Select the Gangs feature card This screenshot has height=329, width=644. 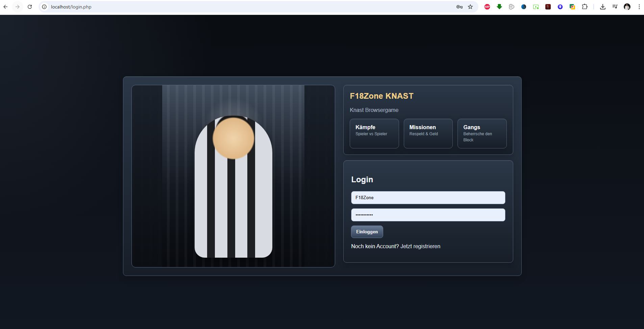482,134
